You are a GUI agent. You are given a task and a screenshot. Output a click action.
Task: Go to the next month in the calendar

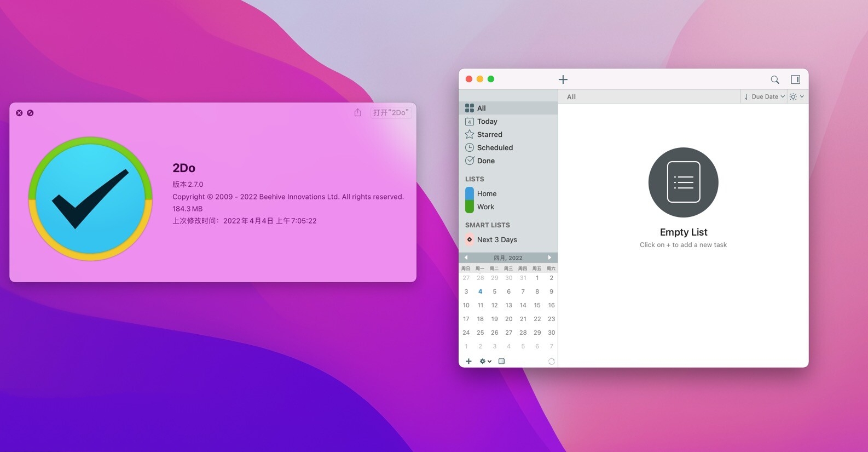pos(549,258)
